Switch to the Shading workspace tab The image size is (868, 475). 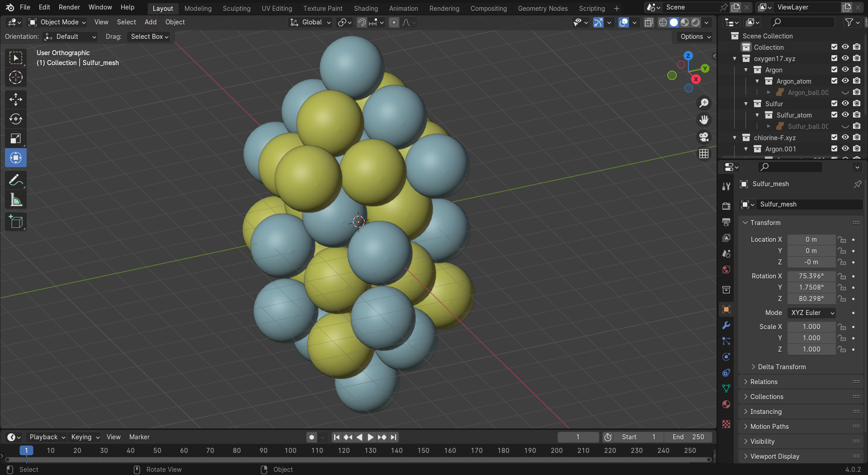click(365, 8)
